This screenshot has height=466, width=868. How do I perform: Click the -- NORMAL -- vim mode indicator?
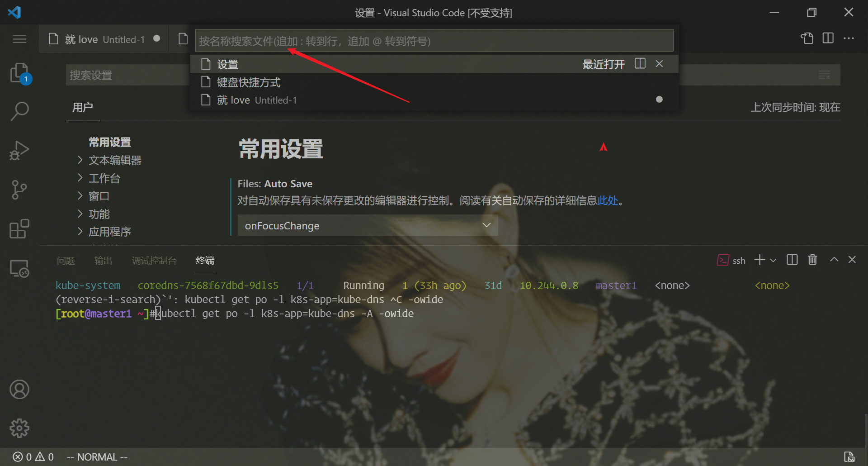point(97,457)
